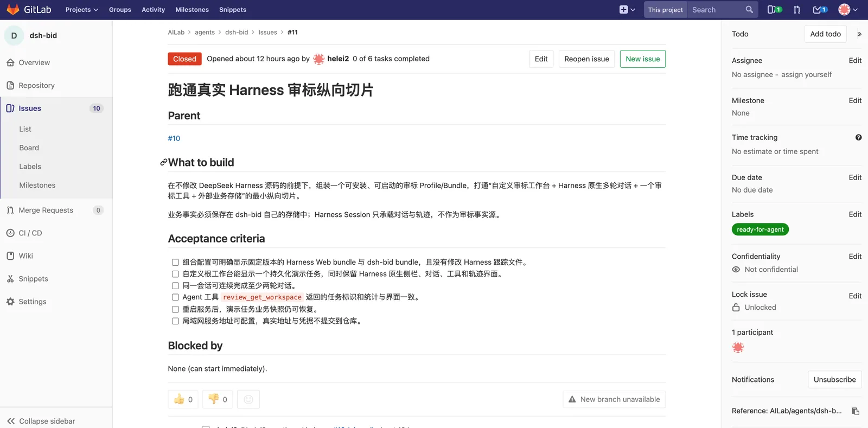Edit the Labels field
This screenshot has height=428, width=868.
tap(855, 214)
